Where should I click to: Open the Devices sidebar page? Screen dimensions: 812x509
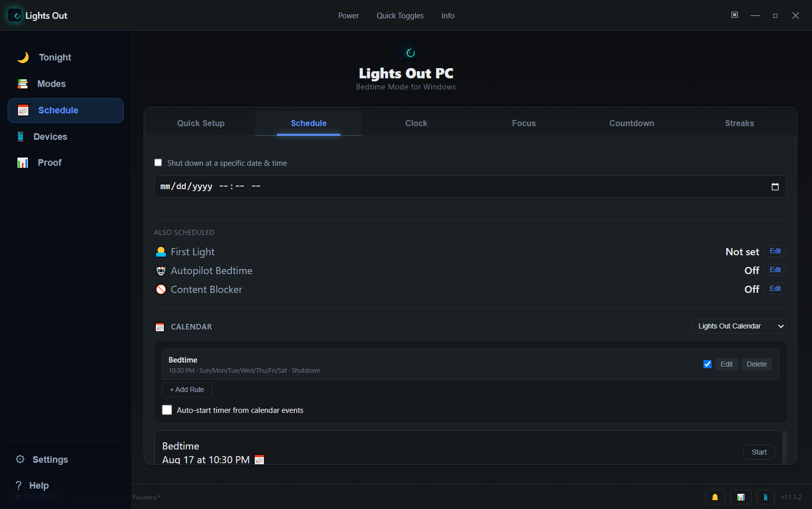pyautogui.click(x=65, y=137)
